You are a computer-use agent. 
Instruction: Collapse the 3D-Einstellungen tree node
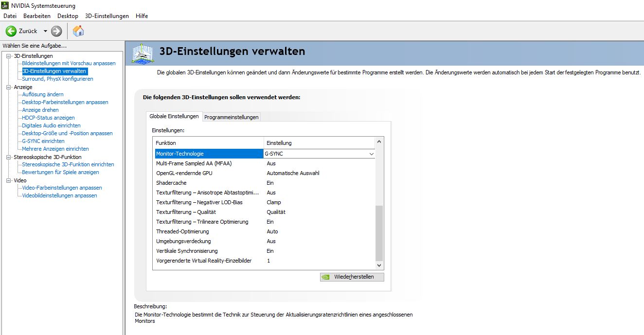8,56
